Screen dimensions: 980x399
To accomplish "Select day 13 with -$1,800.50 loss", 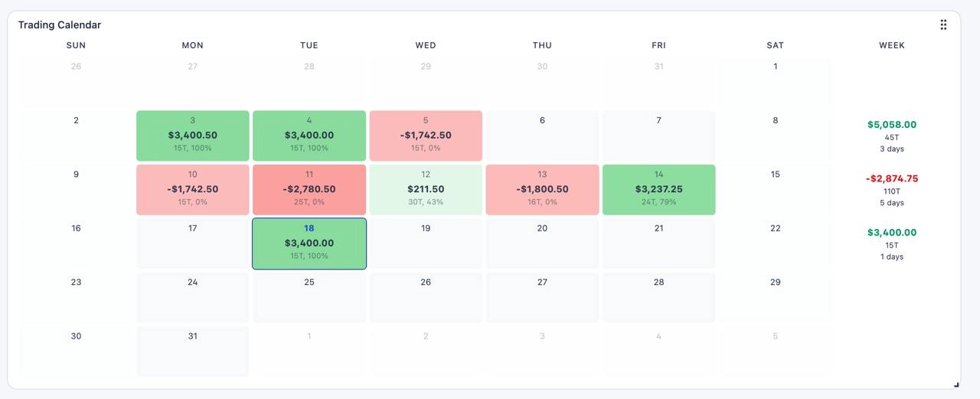I will pos(542,189).
